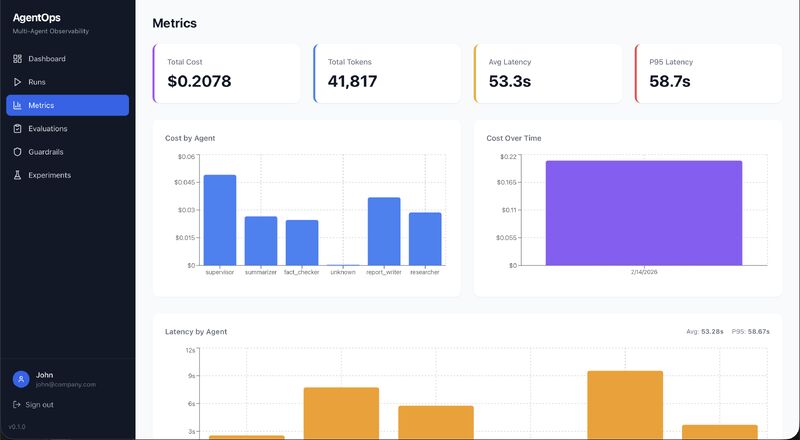Click the supervisor axis label

pos(220,273)
